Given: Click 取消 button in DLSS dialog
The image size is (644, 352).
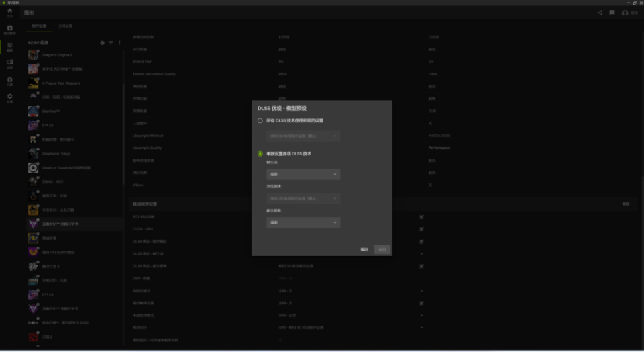Looking at the screenshot, I should (364, 250).
